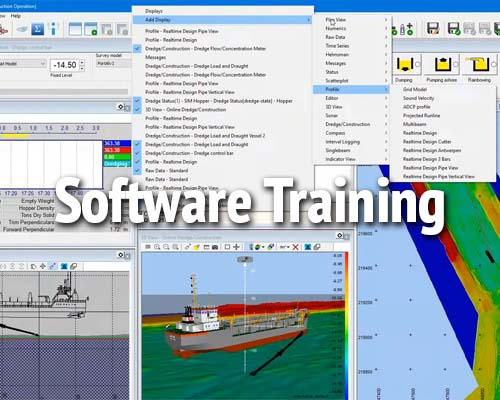This screenshot has height=400, width=500.
Task: Open the model dropdown left of fixed level
Action: pyautogui.click(x=23, y=64)
